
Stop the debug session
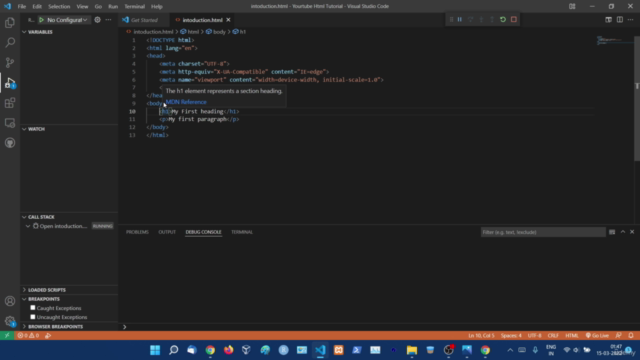pyautogui.click(x=514, y=20)
